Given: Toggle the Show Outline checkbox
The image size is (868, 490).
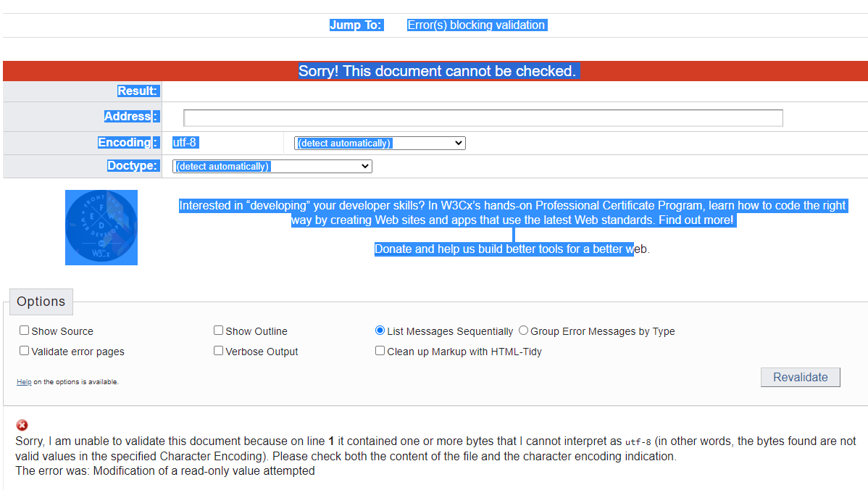Looking at the screenshot, I should pyautogui.click(x=218, y=331).
